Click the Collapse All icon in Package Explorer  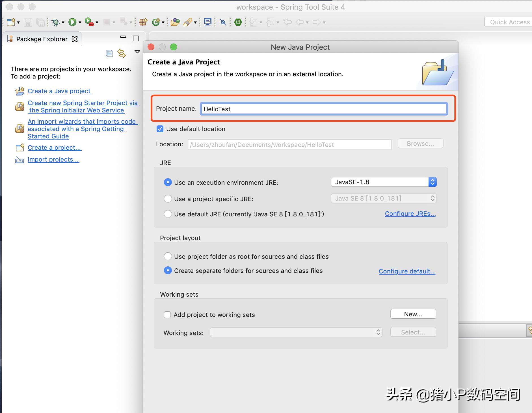coord(109,53)
